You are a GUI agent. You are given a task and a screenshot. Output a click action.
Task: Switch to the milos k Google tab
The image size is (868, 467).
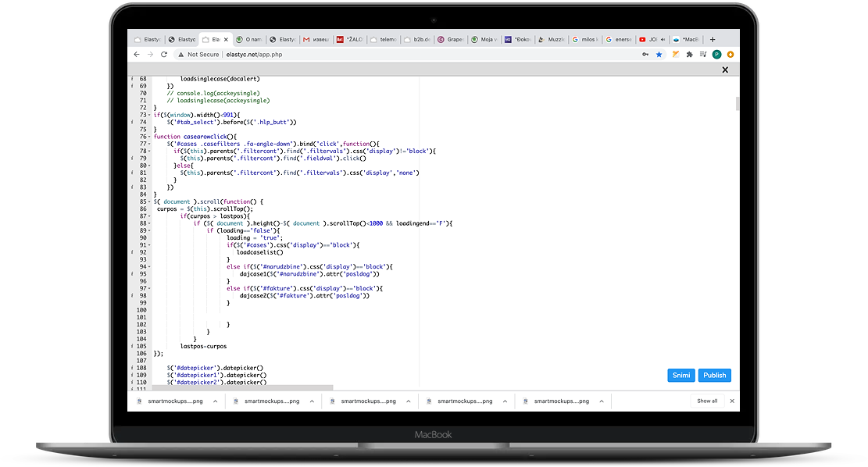[584, 39]
